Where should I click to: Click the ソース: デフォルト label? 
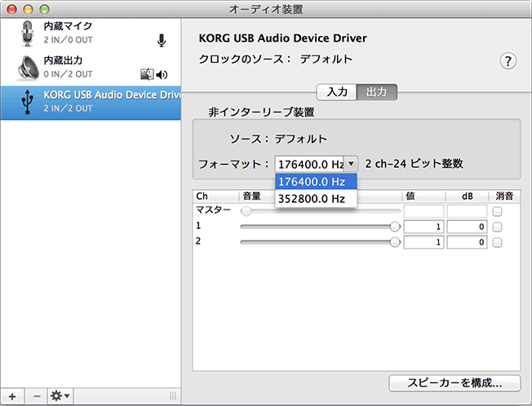coord(278,139)
